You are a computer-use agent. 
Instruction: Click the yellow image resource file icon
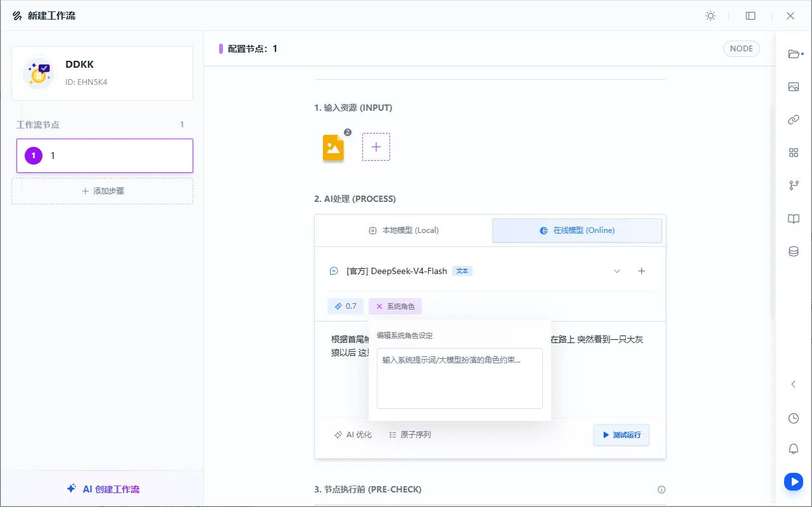click(334, 148)
